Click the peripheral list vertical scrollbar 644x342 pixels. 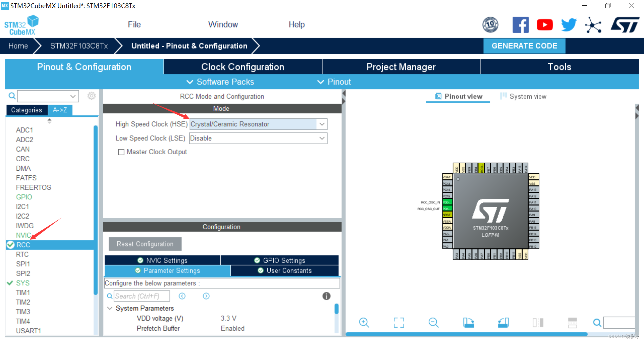(96, 211)
